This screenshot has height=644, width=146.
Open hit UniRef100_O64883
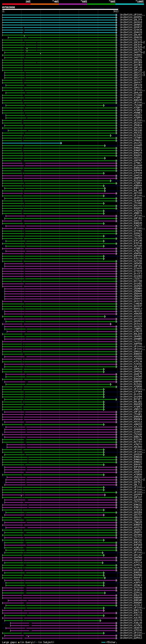(x=131, y=55)
